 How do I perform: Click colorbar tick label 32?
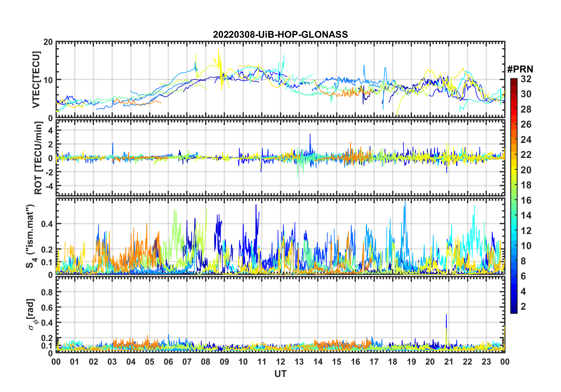(526, 79)
